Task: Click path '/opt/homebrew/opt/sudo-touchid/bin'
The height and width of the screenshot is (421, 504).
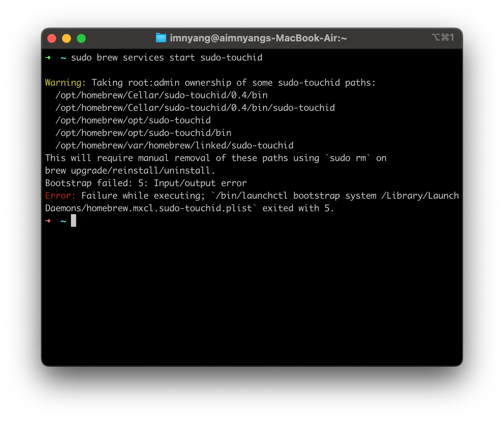Action: tap(143, 133)
